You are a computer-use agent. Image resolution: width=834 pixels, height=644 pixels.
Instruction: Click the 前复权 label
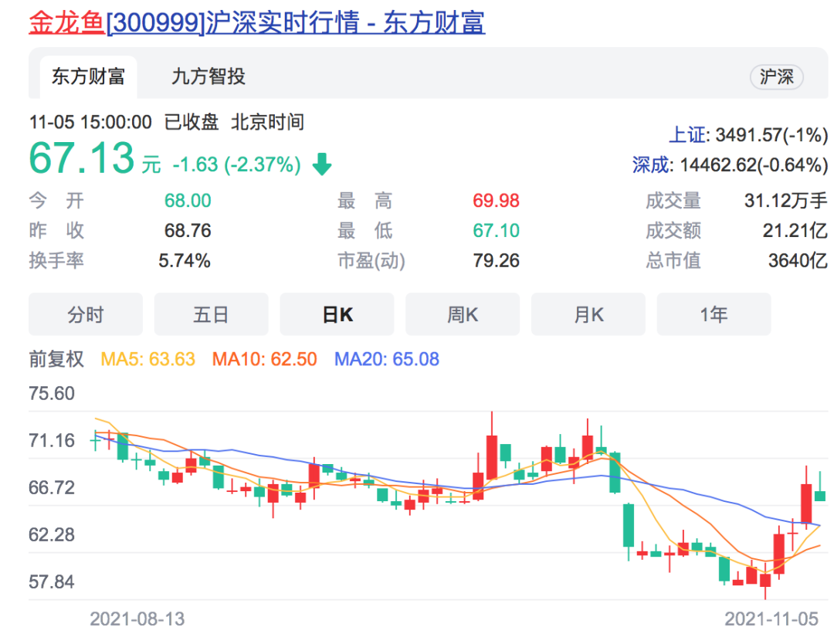[x=56, y=359]
